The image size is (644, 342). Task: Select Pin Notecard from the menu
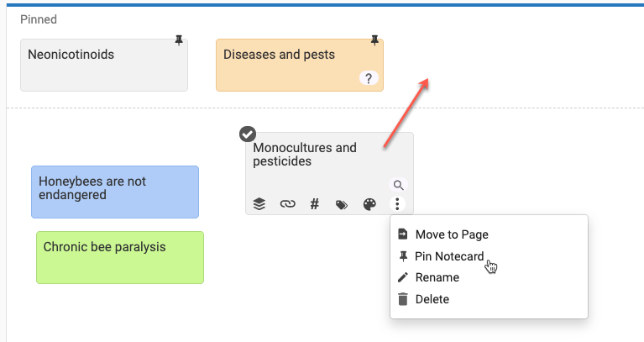point(449,256)
